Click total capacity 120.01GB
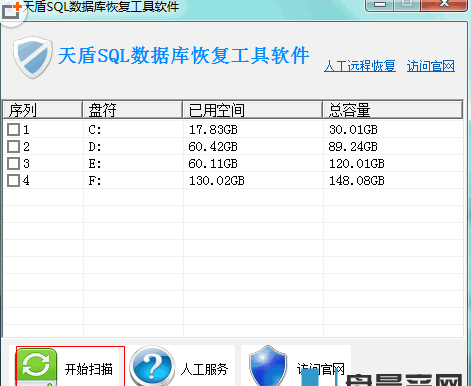Viewport: 471px width, 386px height. tap(357, 164)
